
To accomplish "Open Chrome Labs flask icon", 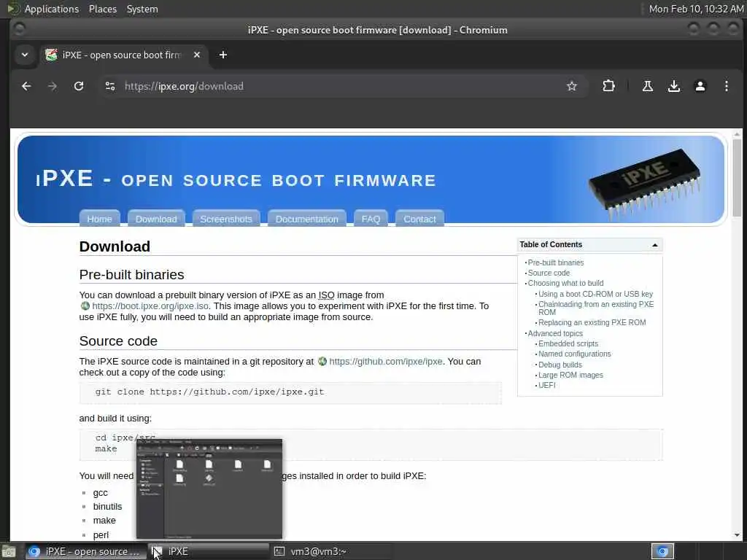I will (648, 86).
